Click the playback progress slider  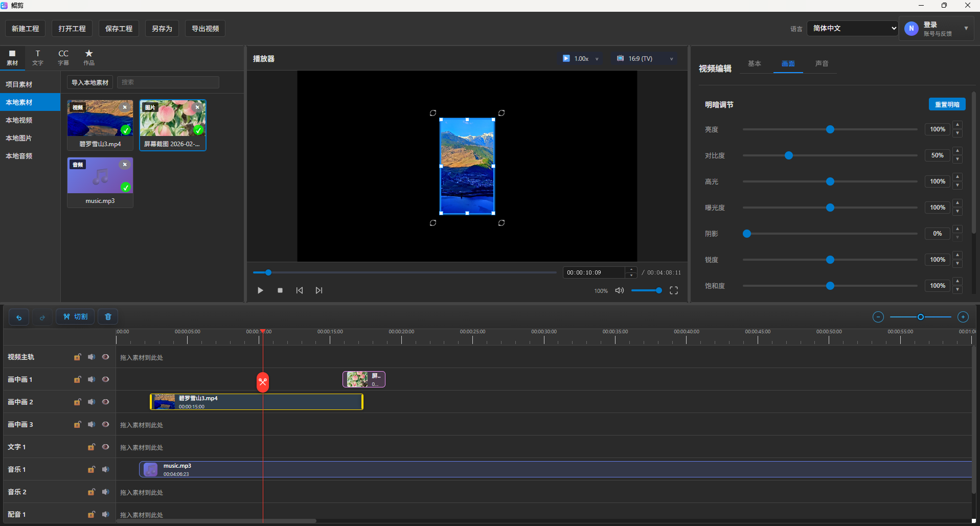405,272
